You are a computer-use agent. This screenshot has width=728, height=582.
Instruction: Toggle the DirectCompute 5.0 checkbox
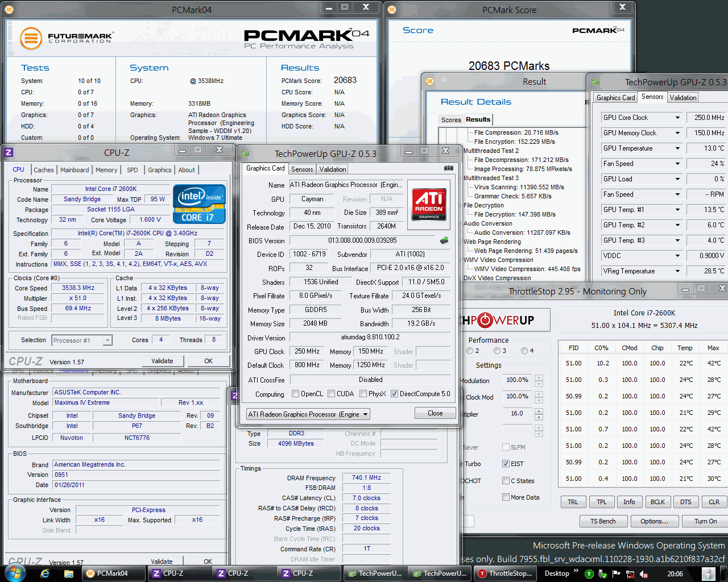point(394,394)
